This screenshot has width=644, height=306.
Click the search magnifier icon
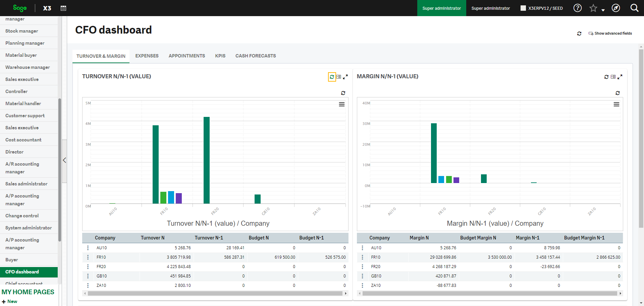(x=634, y=8)
